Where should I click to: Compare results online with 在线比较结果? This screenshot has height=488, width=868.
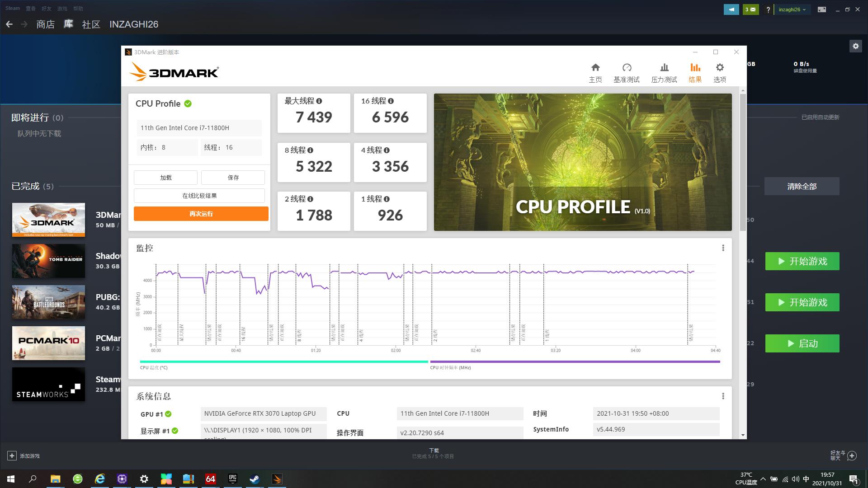200,195
